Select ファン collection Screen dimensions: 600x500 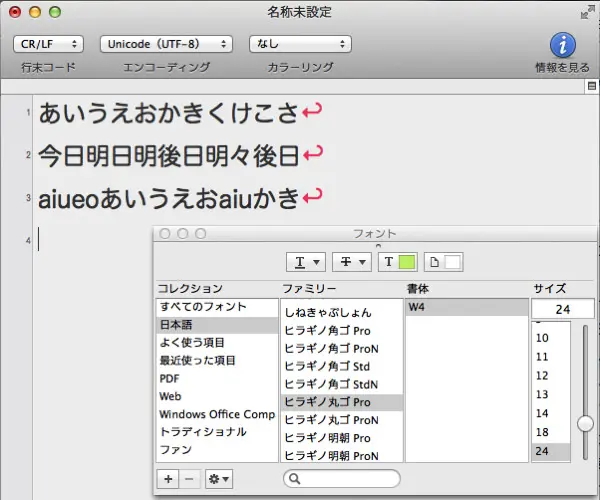217,450
